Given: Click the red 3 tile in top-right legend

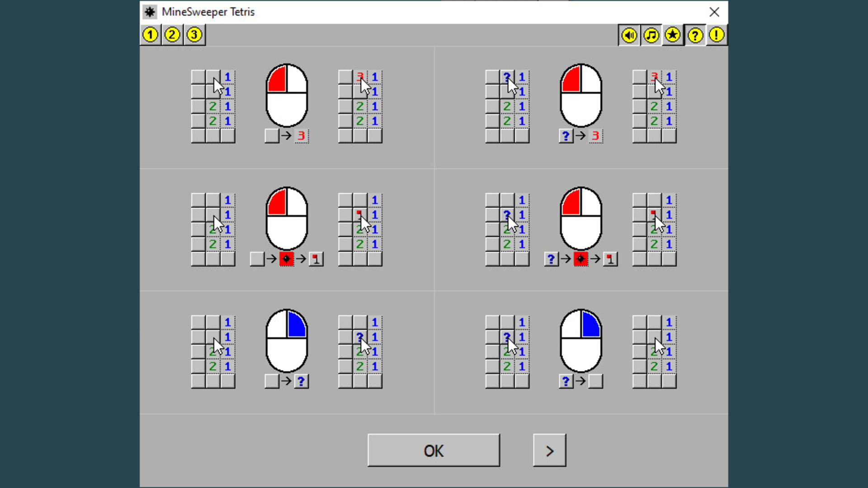Looking at the screenshot, I should [x=595, y=136].
